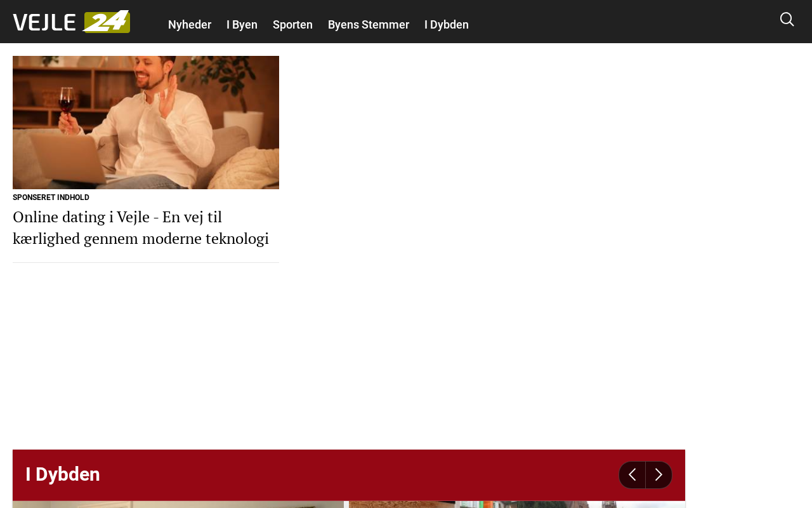The width and height of the screenshot is (812, 508).
Task: Click 'kærlighed gennem moderne teknologi' headline line
Action: (x=140, y=239)
